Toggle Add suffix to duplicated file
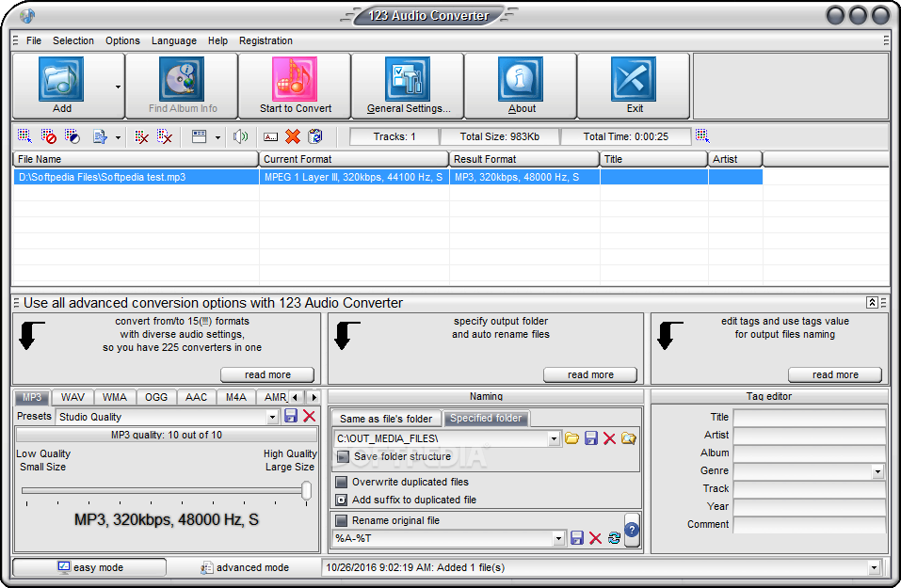 click(x=342, y=501)
